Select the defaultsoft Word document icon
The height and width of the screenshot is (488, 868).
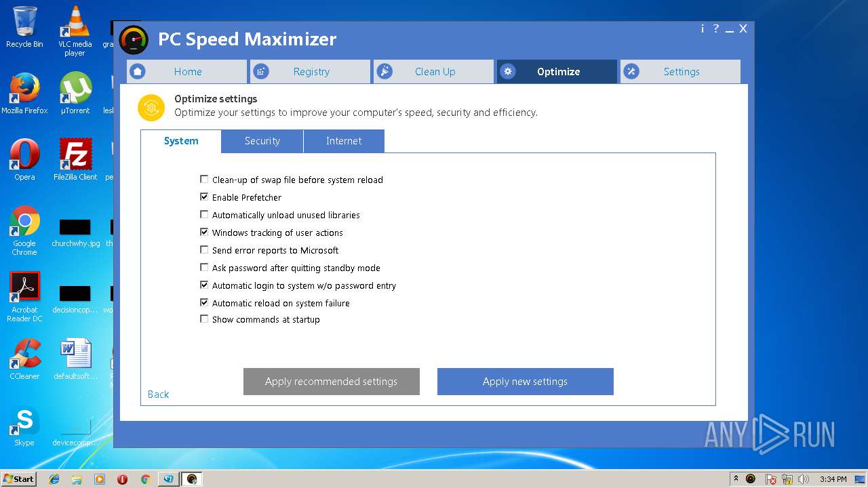pos(75,359)
